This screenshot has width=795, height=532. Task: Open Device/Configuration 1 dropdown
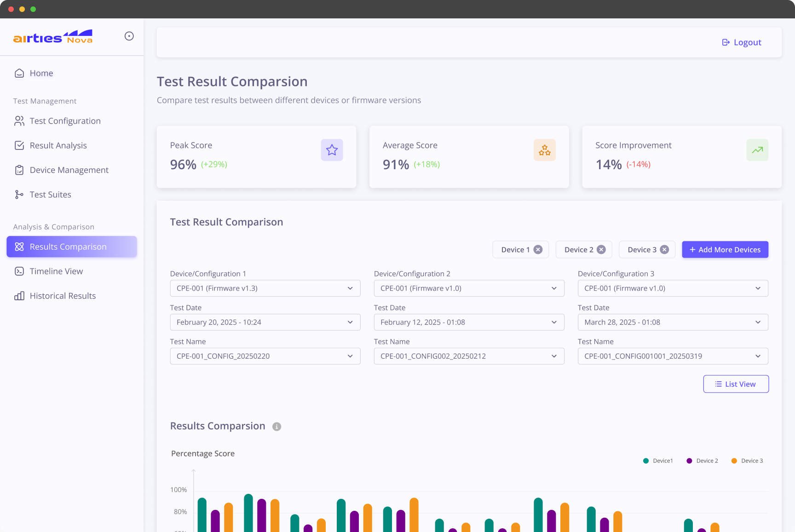coord(265,288)
